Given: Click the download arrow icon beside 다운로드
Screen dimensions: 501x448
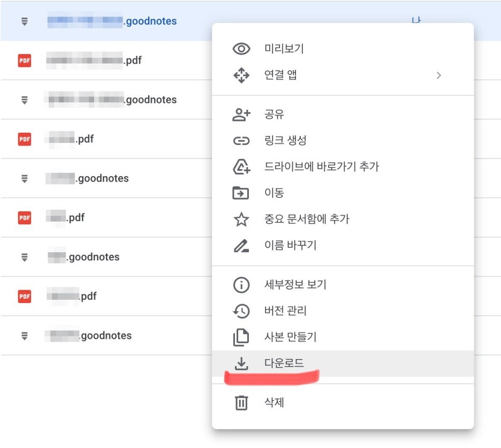Looking at the screenshot, I should 241,363.
